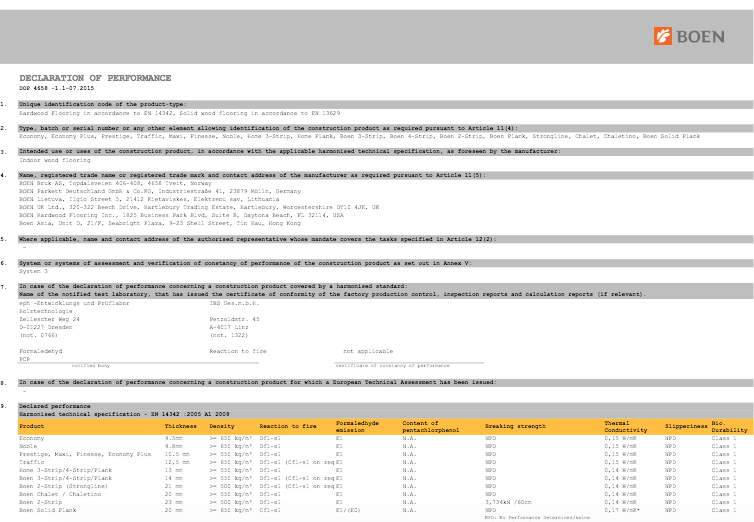
Task: Select 'certificate of constancy of performance' caption
Action: 393,366
